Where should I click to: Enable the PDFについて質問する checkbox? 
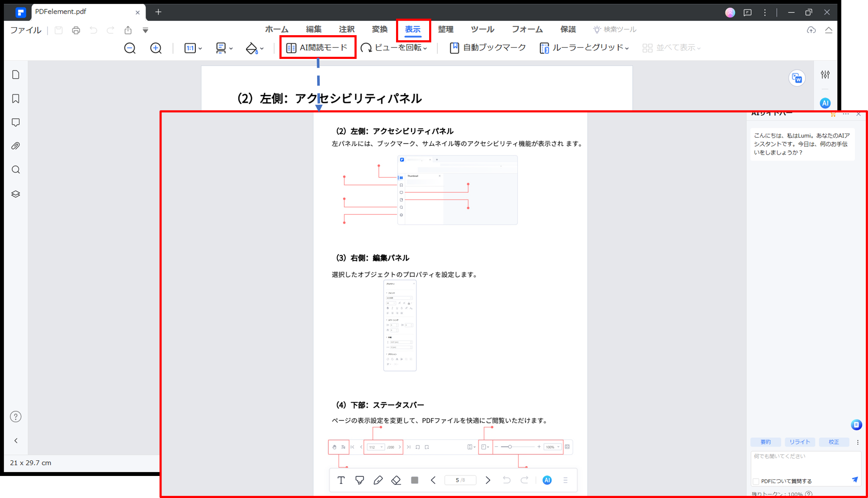756,481
